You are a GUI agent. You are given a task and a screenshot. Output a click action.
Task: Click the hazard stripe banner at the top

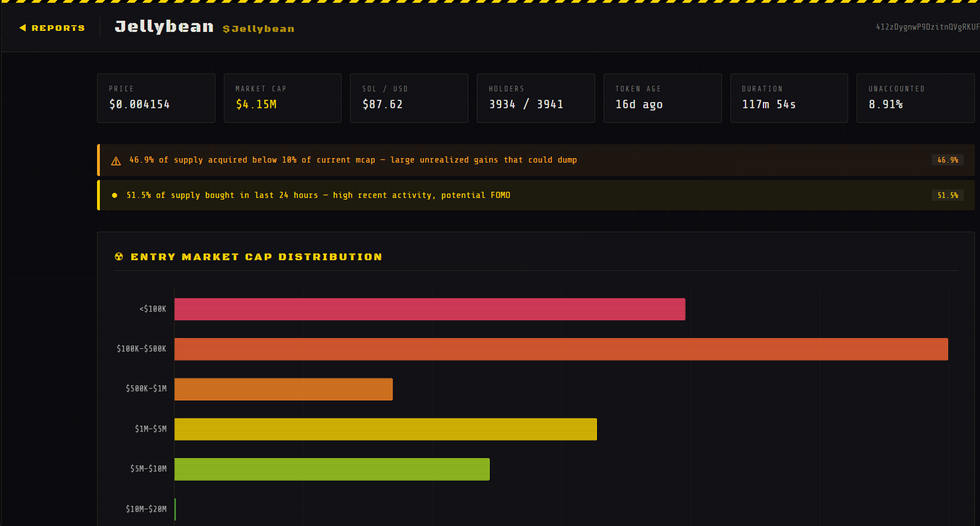[490, 4]
